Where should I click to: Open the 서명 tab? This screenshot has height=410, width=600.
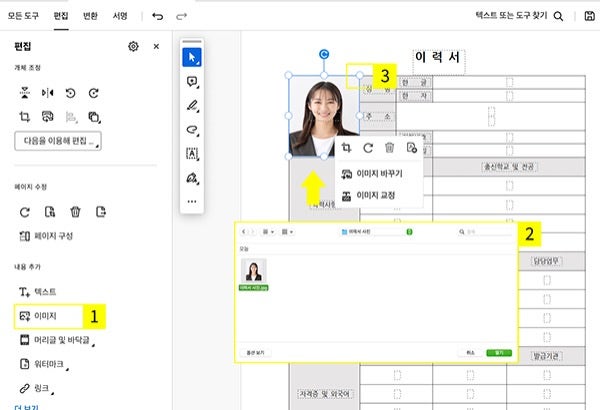120,16
